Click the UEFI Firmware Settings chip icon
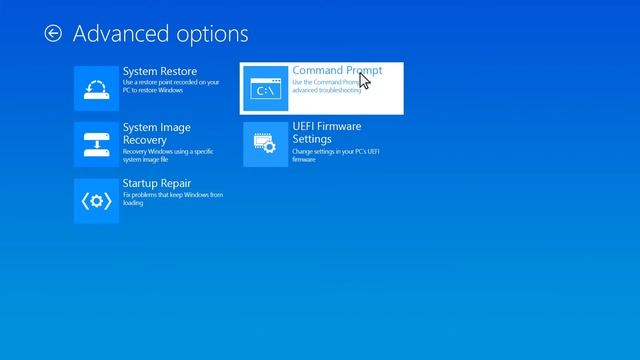 (266, 144)
